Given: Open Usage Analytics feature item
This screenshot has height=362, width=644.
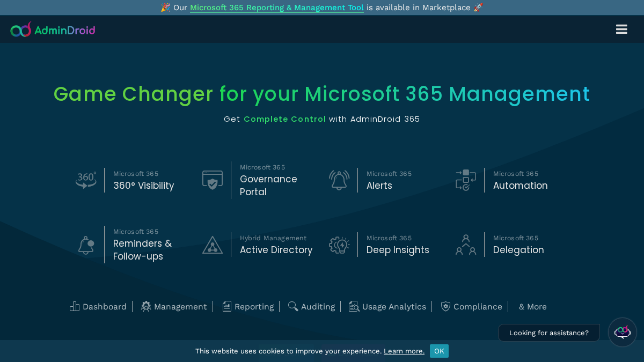Looking at the screenshot, I should [387, 307].
